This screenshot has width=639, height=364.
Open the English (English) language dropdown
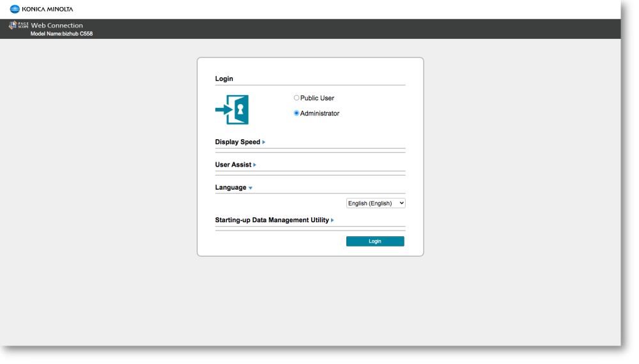[376, 203]
